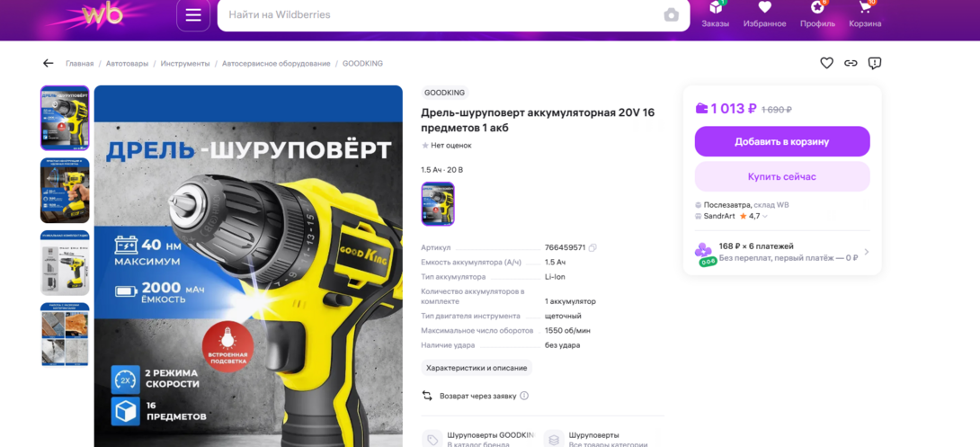The width and height of the screenshot is (980, 447).
Task: Click the GOODKING brand tag
Action: 444,93
